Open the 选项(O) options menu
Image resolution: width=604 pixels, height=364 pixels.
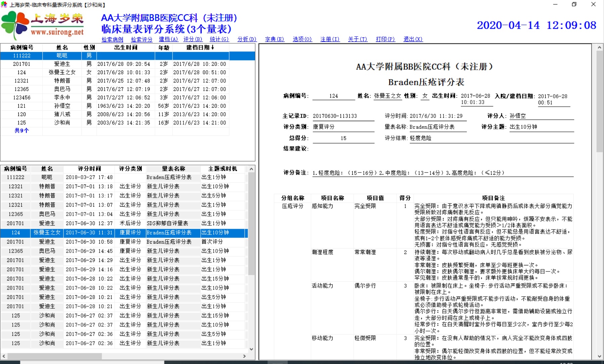(x=302, y=39)
